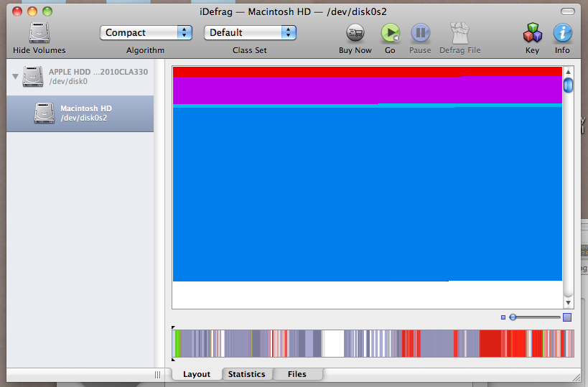Click the purple band in the disk map
The image size is (588, 387).
[x=368, y=90]
